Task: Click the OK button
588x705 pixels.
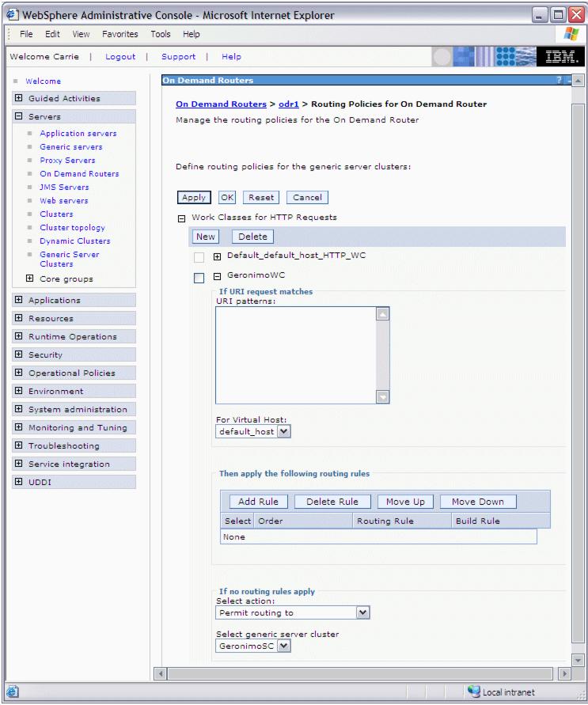Action: [227, 197]
